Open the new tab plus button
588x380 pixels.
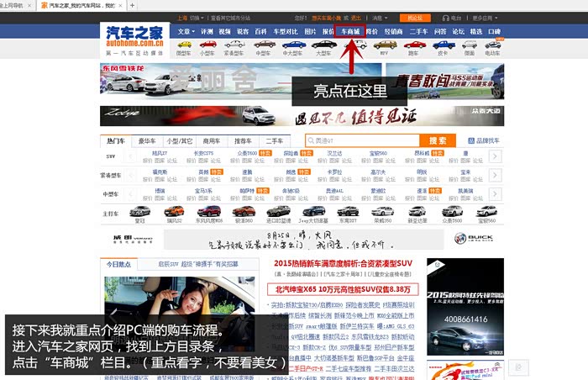click(132, 5)
